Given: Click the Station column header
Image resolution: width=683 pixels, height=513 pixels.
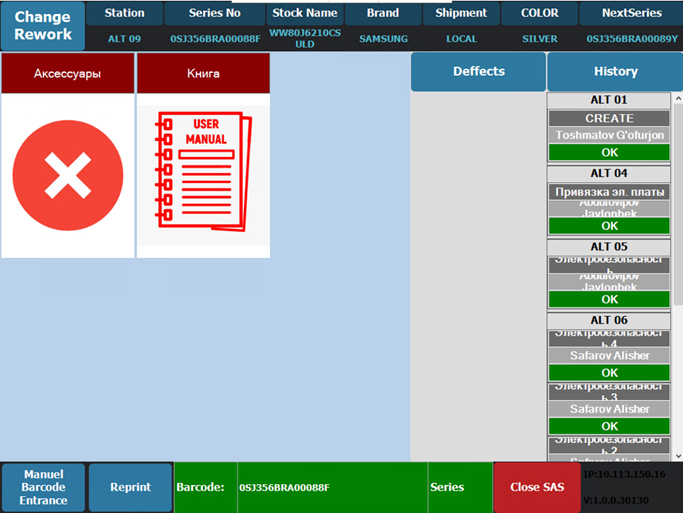Looking at the screenshot, I should 125,14.
